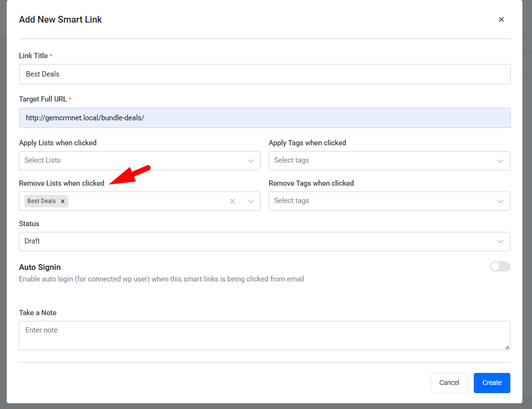Enable the Auto Signin toggle
Image resolution: width=532 pixels, height=409 pixels.
500,267
